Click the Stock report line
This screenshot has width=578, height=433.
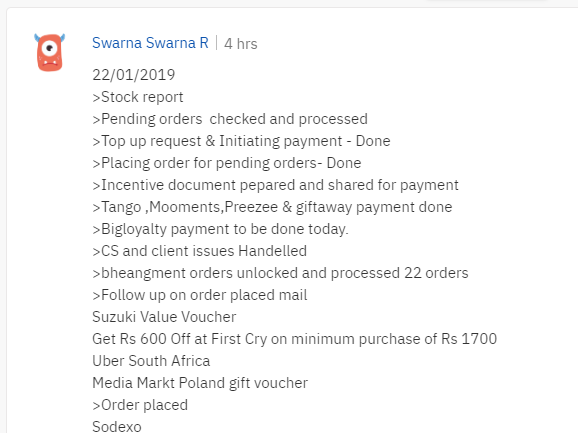137,97
